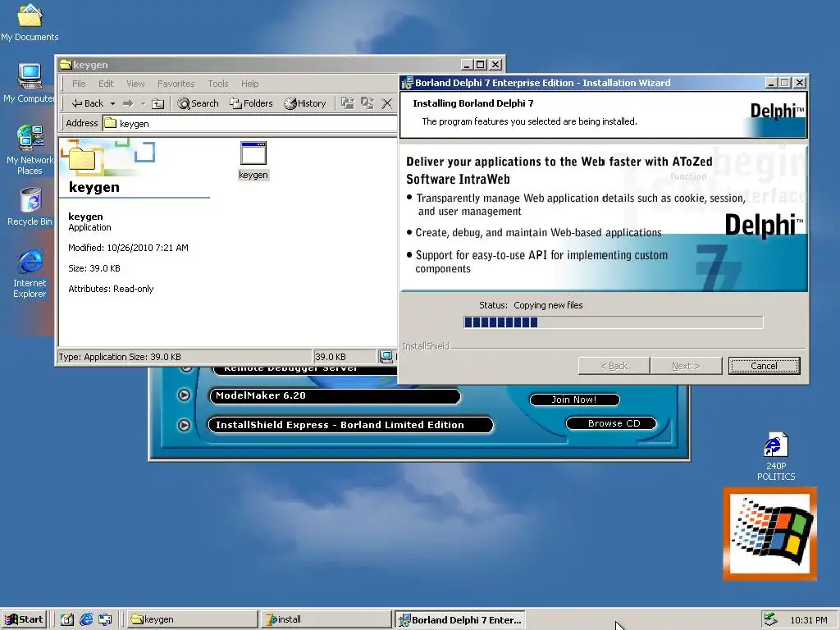Click the Browse CD button
840x630 pixels.
(x=611, y=423)
